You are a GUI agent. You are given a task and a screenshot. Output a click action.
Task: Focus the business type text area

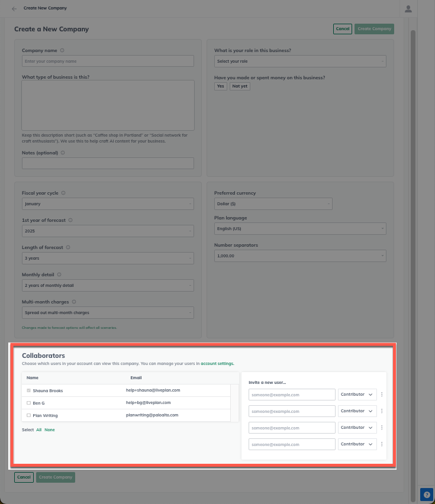coord(108,105)
